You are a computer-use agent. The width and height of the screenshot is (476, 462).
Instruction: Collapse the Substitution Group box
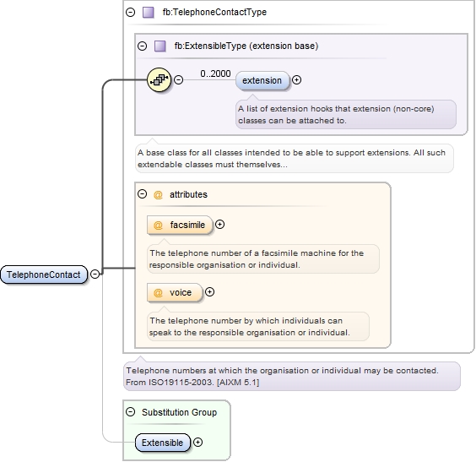pyautogui.click(x=131, y=412)
